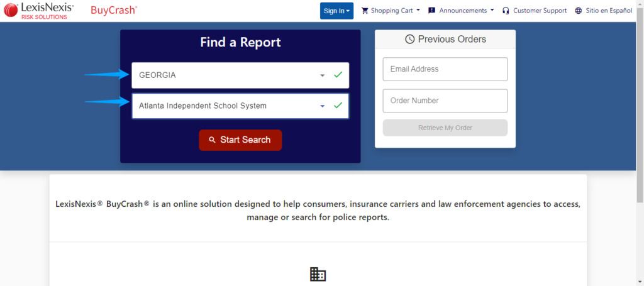Screen dimensions: 644x286
Task: Click the arrow on the GEORGIA state field
Action: [x=323, y=75]
